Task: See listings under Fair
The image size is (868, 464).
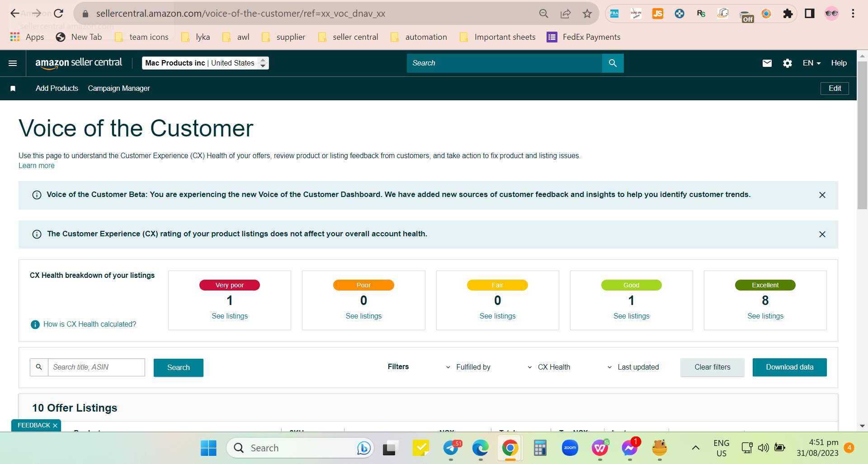Action: pyautogui.click(x=497, y=316)
